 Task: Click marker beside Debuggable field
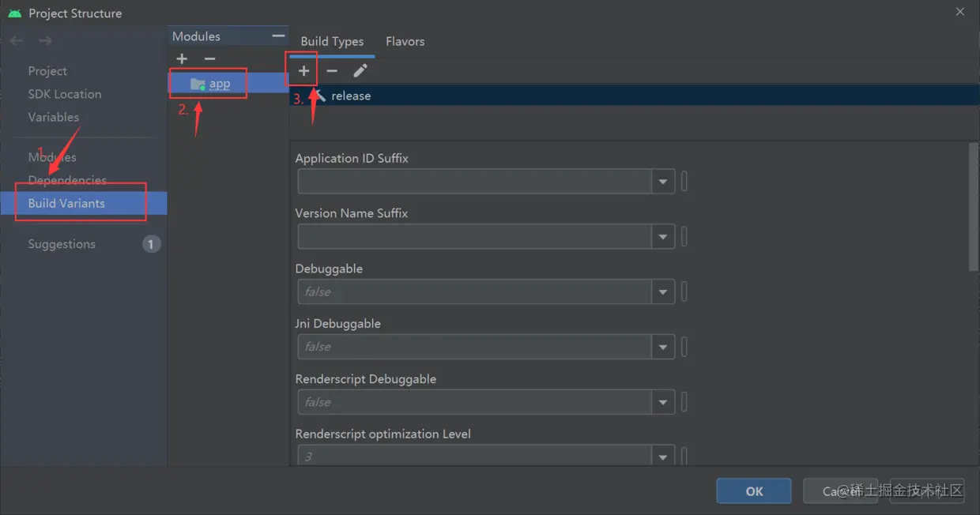684,291
